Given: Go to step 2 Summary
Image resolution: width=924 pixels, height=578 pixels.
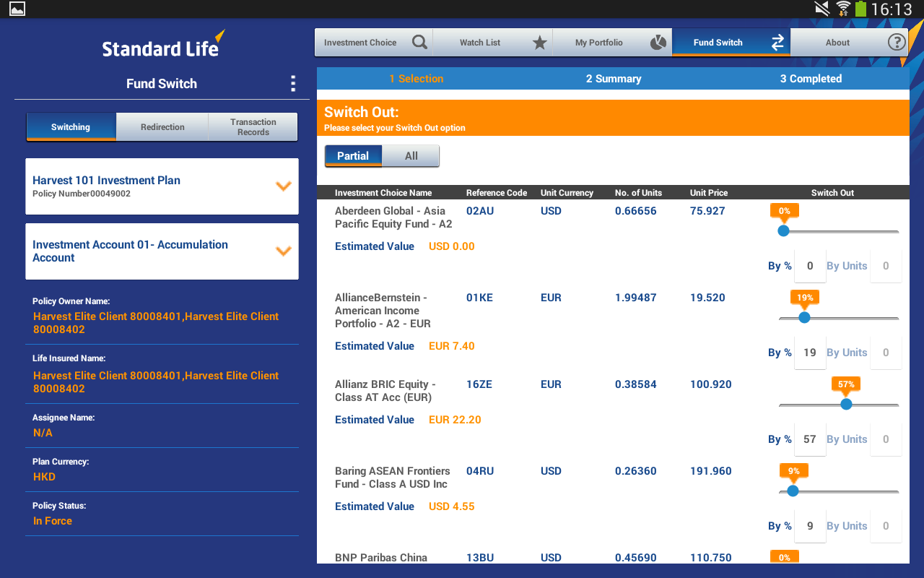Looking at the screenshot, I should (x=614, y=79).
